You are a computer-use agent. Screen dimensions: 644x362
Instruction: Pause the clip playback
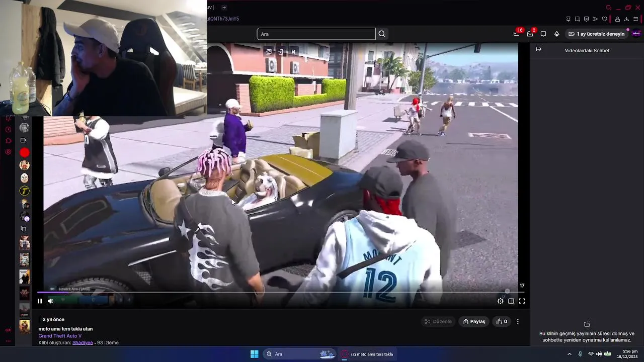point(40,301)
